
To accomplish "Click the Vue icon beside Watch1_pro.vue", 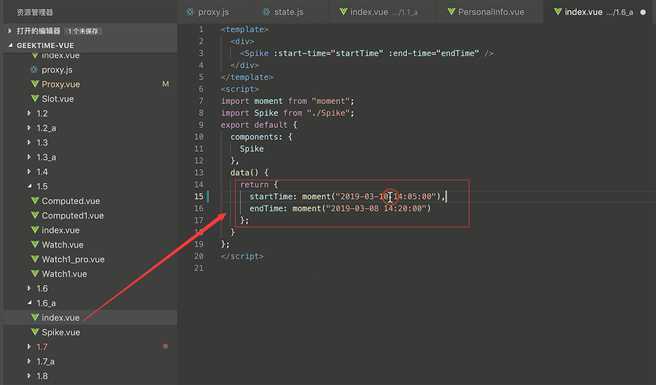I will [x=35, y=259].
